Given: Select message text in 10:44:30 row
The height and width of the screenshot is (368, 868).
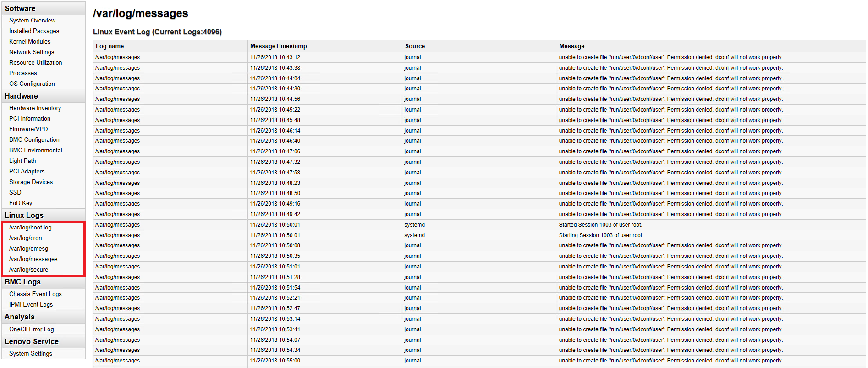Looking at the screenshot, I should point(670,89).
